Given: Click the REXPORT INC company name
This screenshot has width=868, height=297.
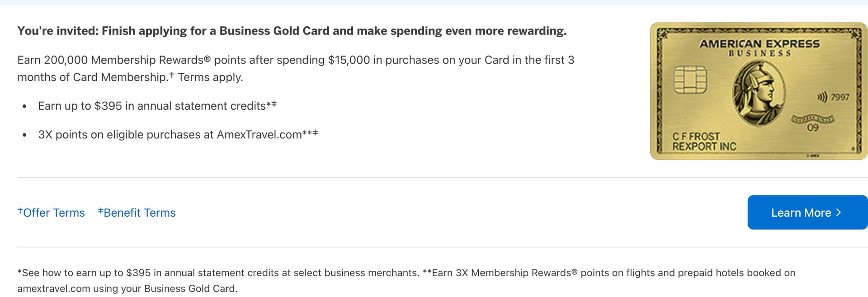Looking at the screenshot, I should [x=704, y=146].
